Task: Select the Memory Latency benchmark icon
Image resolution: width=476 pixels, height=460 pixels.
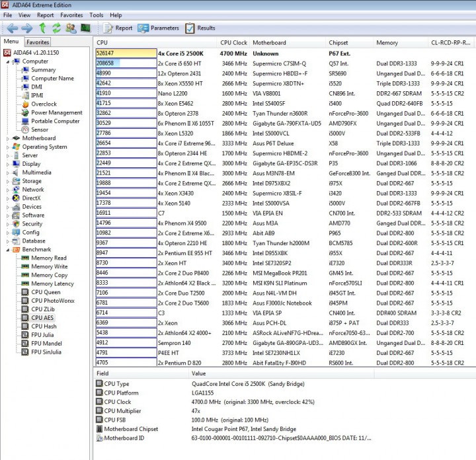Action: (x=26, y=284)
